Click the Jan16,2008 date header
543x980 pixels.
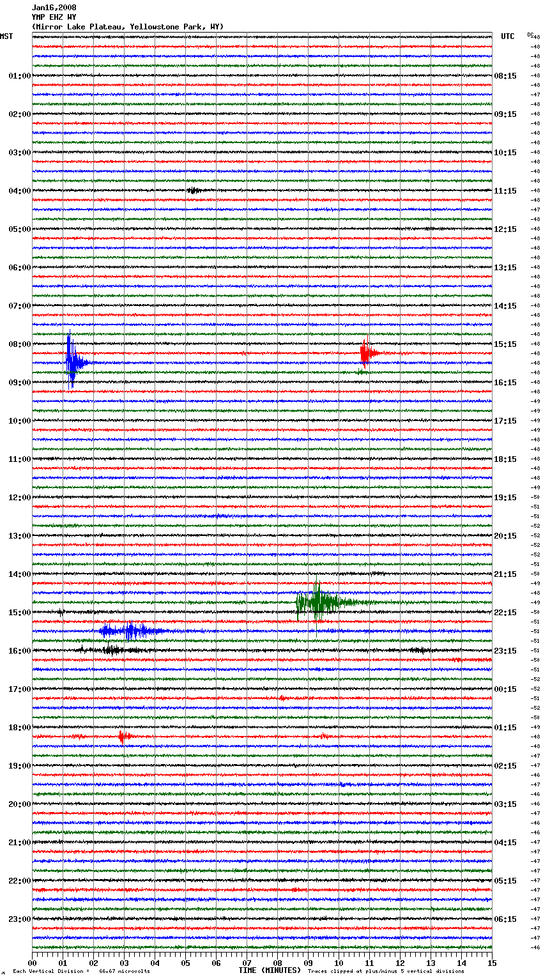[x=54, y=8]
